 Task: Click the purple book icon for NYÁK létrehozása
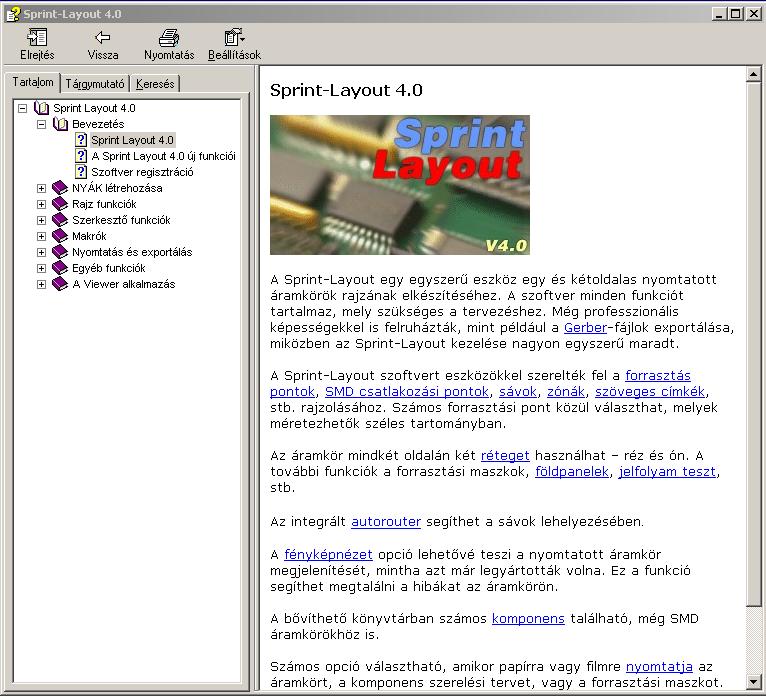pyautogui.click(x=60, y=188)
